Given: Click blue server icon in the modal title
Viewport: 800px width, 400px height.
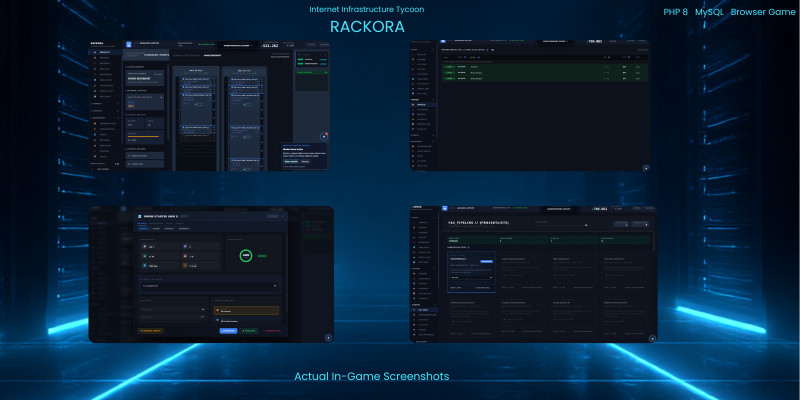Looking at the screenshot, I should 140,214.
